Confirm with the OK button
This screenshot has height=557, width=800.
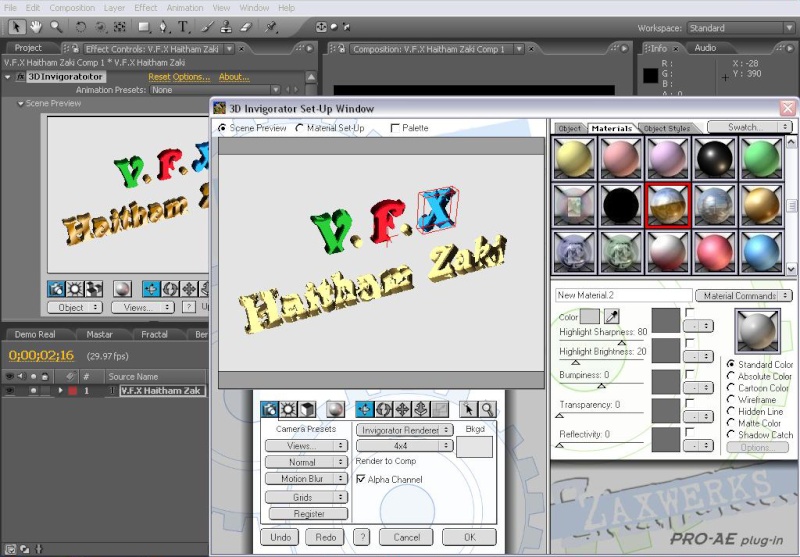coord(469,537)
